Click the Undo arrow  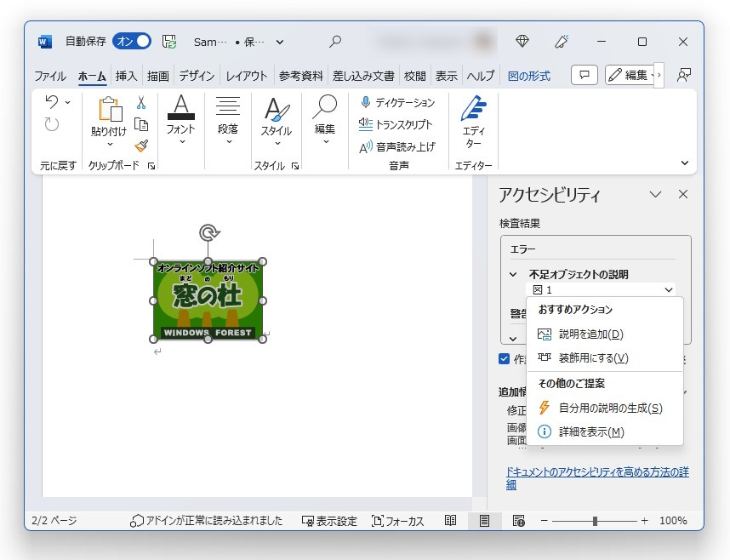tap(51, 102)
